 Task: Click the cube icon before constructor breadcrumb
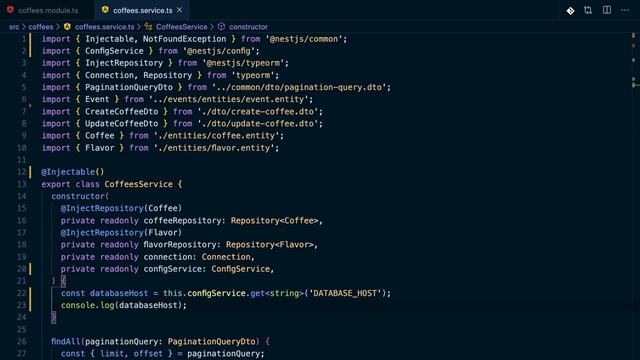221,27
